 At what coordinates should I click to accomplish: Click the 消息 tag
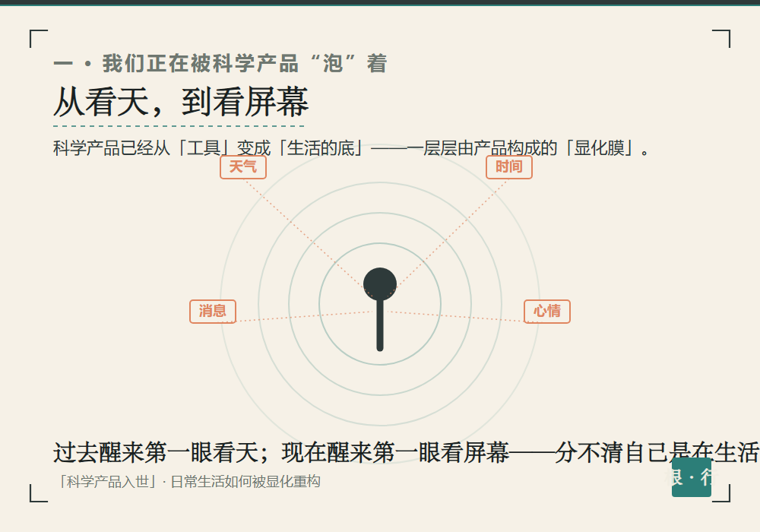tap(213, 311)
